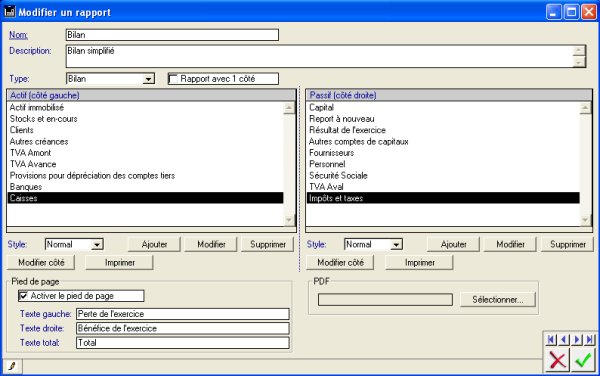Click Actif list scrollbar down arrow
Screen dimensions: 600x376
click(289, 220)
